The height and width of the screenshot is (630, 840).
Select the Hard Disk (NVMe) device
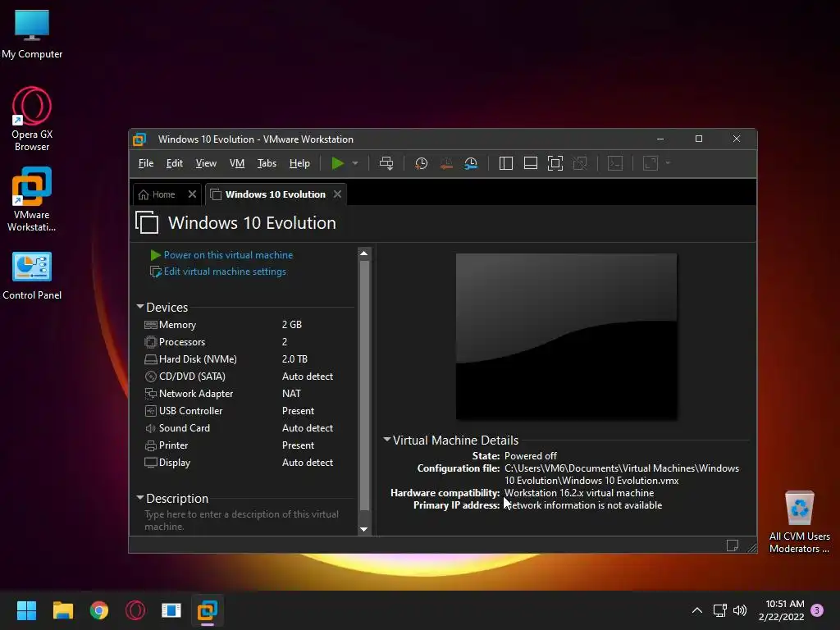point(248,359)
